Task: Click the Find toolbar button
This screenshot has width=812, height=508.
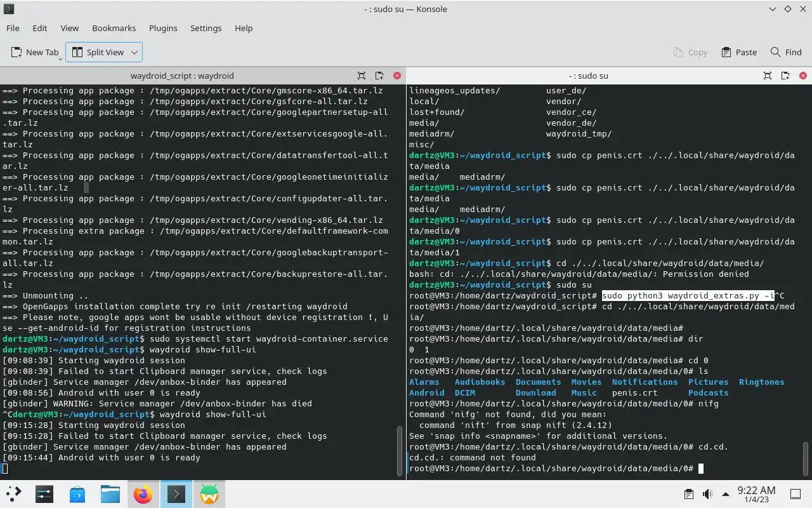Action: pyautogui.click(x=786, y=52)
